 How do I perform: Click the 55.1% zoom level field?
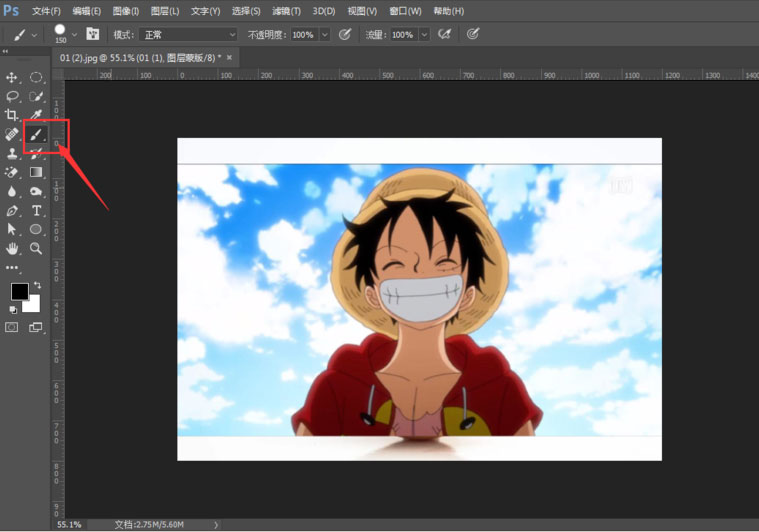click(x=69, y=525)
